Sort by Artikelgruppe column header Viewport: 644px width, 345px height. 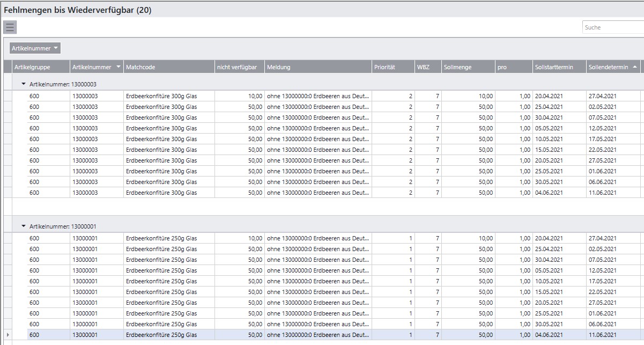click(x=32, y=67)
